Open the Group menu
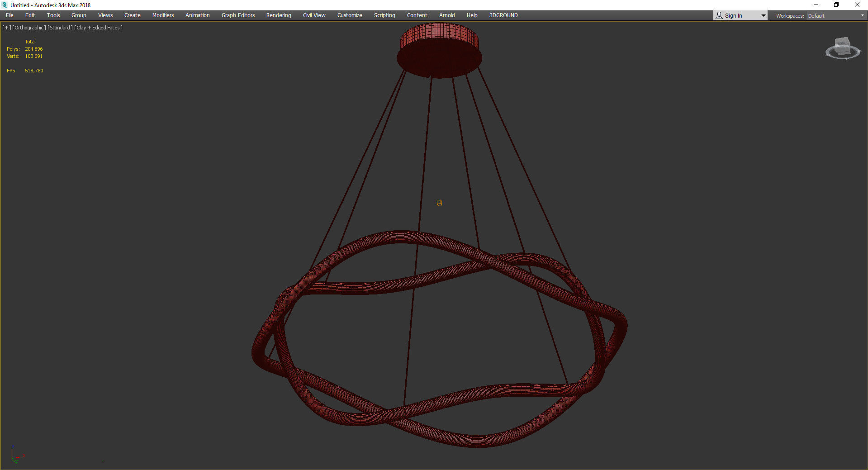Image resolution: width=868 pixels, height=470 pixels. (79, 15)
